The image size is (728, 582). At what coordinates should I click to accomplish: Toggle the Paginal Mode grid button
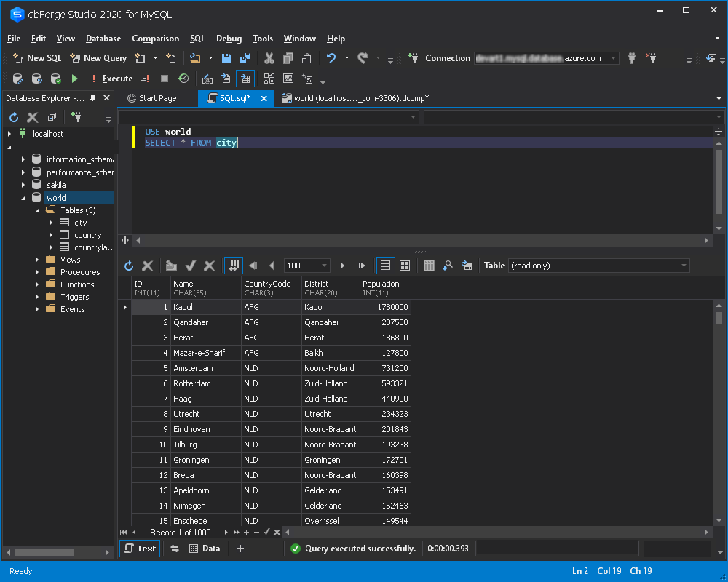point(234,266)
